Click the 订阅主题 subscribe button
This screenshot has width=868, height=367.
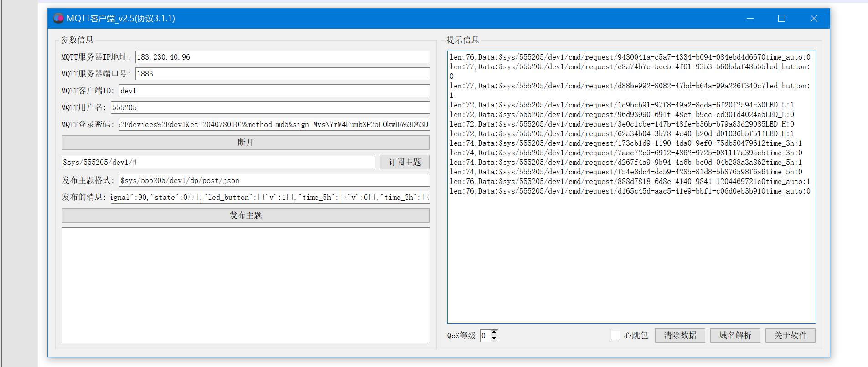(x=405, y=162)
